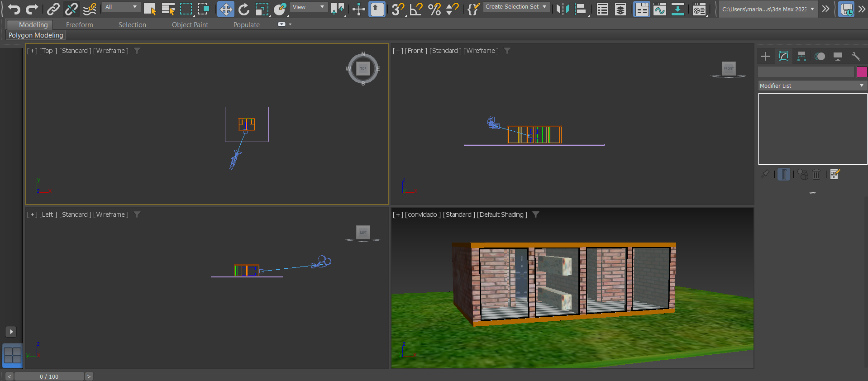Open the All selection filter dropdown
The height and width of the screenshot is (381, 868).
pyautogui.click(x=120, y=7)
